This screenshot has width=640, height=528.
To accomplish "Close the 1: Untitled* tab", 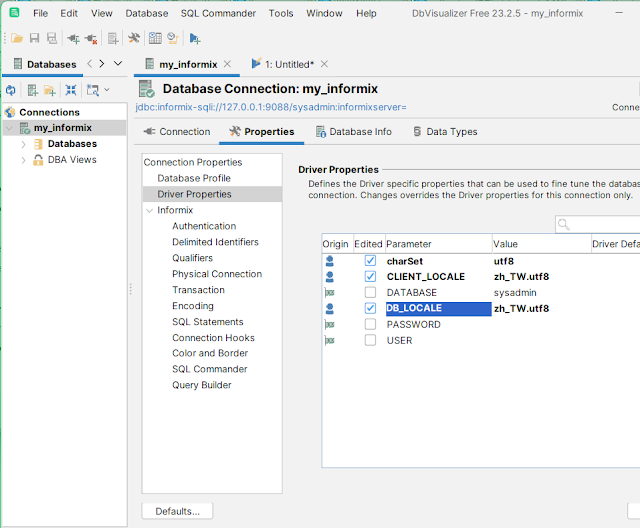I will (324, 64).
